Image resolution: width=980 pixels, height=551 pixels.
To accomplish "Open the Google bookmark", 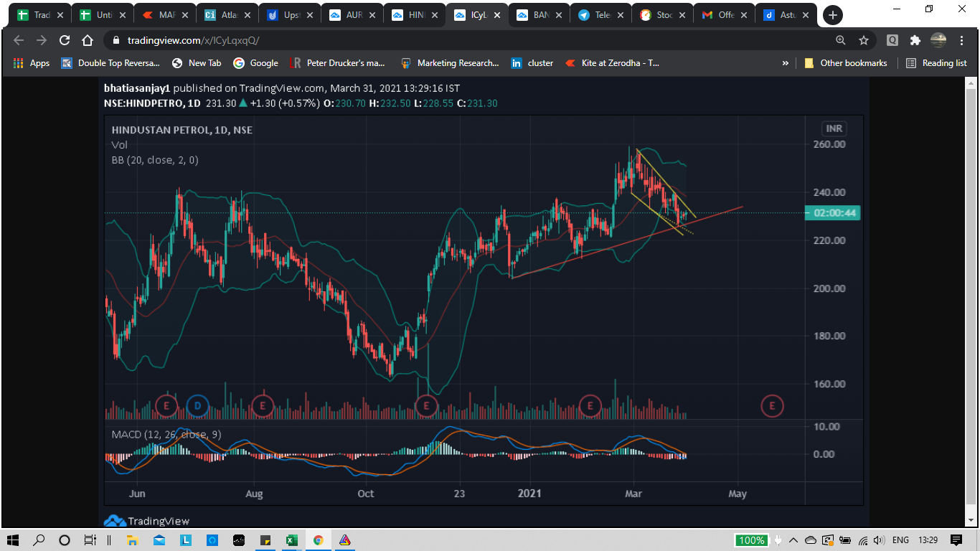I will tap(255, 63).
